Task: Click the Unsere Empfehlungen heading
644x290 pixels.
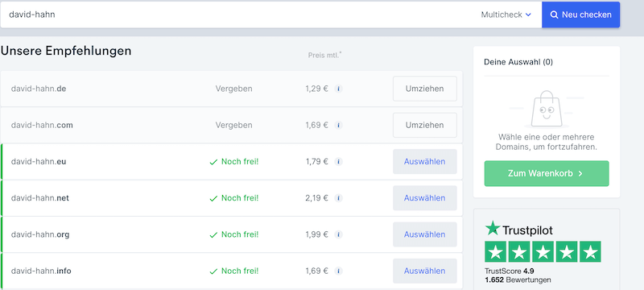Action: tap(66, 51)
